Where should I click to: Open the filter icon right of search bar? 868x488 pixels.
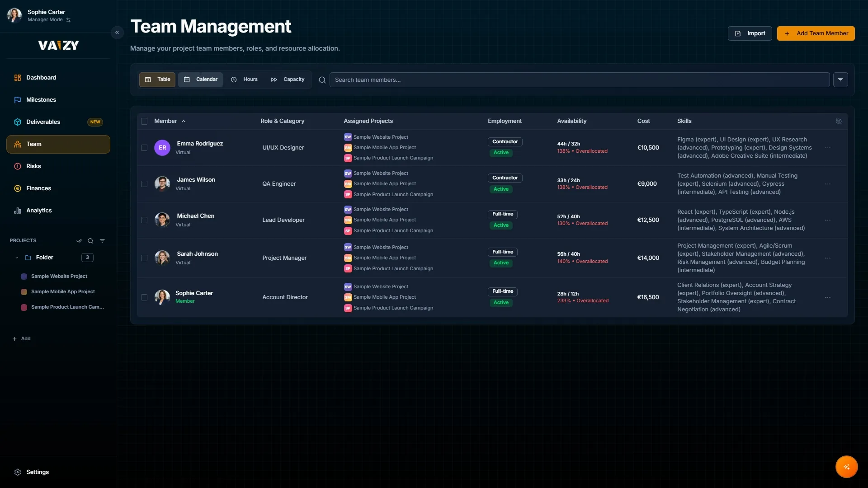(840, 80)
